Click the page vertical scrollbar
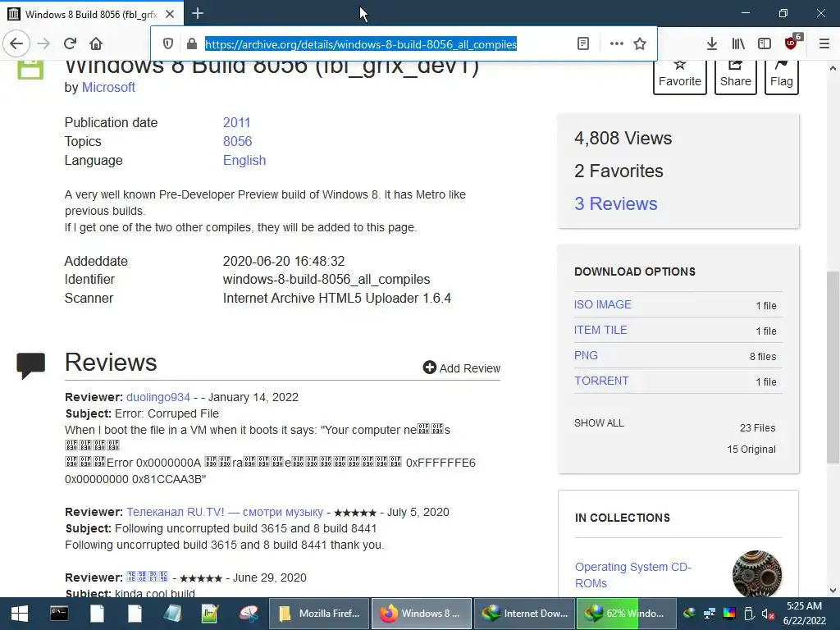The width and height of the screenshot is (840, 630). 833,367
